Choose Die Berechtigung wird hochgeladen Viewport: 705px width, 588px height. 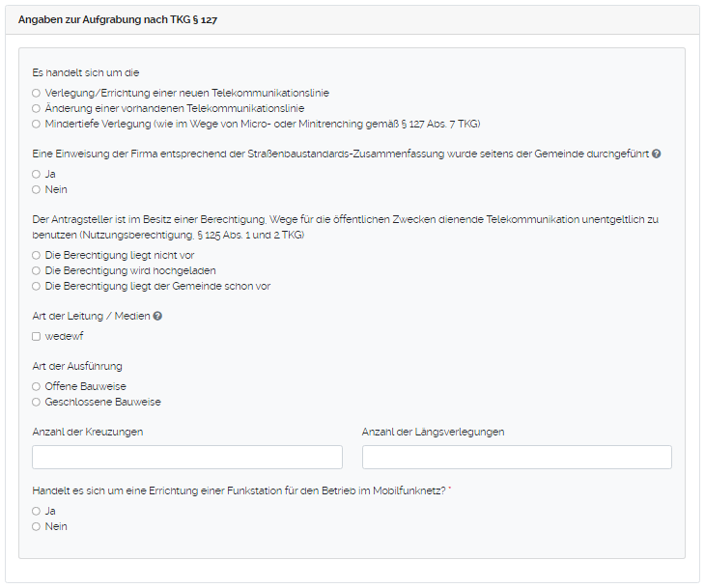(x=36, y=270)
